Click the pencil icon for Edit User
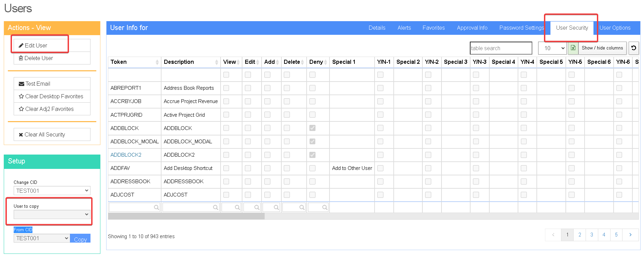This screenshot has height=261, width=644. tap(21, 45)
